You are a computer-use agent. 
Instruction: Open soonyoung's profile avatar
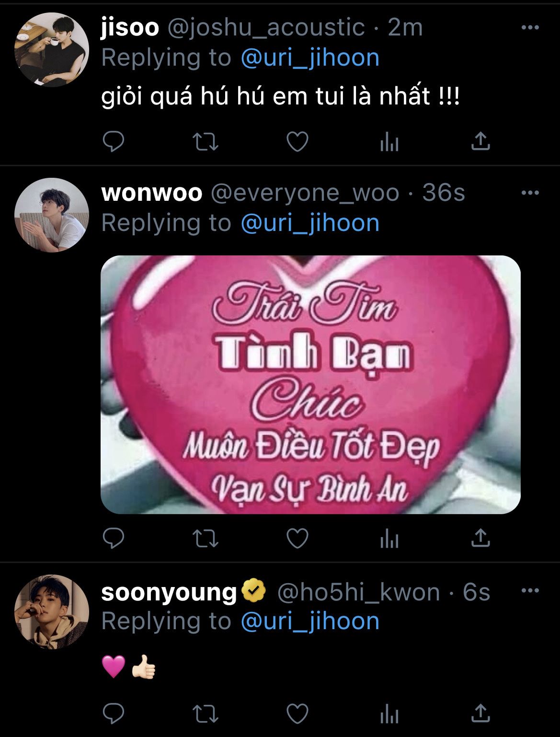[x=52, y=612]
